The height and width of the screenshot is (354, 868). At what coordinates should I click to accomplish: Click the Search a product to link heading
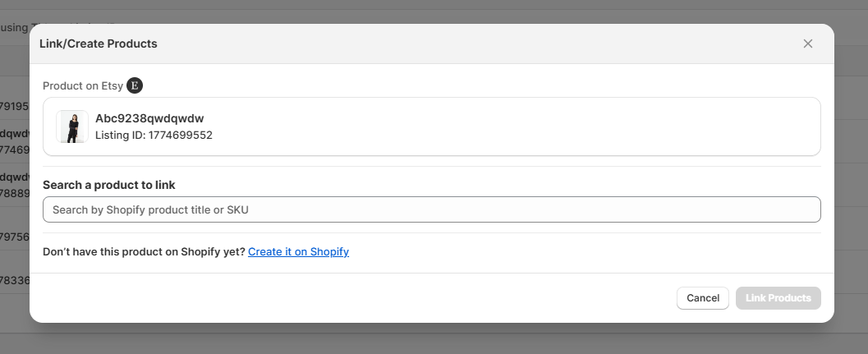point(109,185)
